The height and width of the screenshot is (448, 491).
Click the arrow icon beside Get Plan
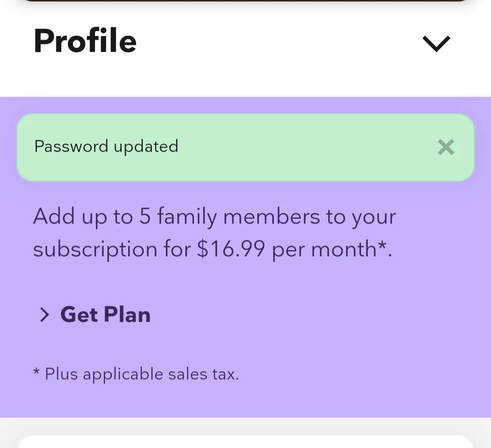click(x=45, y=315)
